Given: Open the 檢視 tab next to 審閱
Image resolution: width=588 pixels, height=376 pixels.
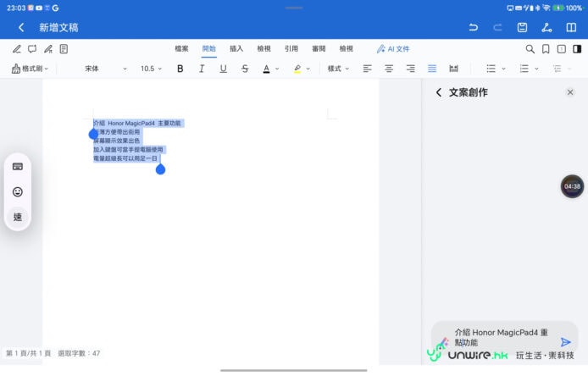Looking at the screenshot, I should [347, 49].
